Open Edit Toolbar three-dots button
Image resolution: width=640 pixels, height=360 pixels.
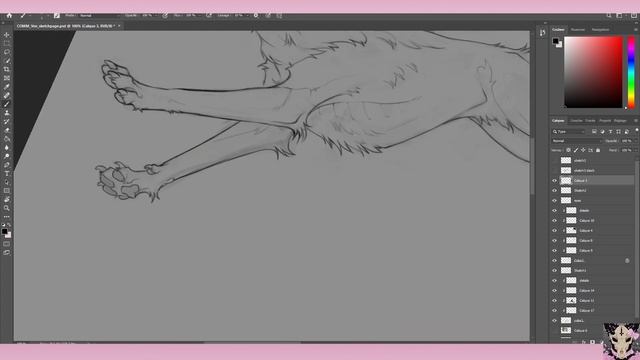pyautogui.click(x=7, y=217)
